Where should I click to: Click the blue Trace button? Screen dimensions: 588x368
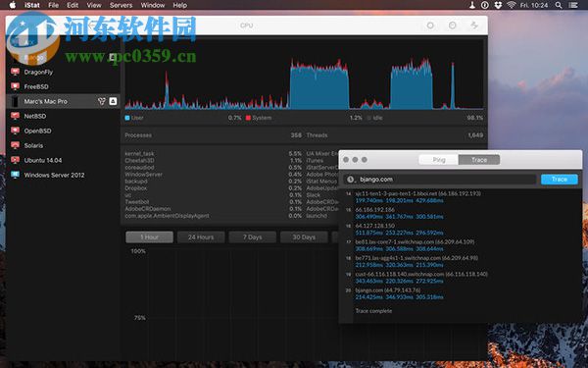pos(560,180)
